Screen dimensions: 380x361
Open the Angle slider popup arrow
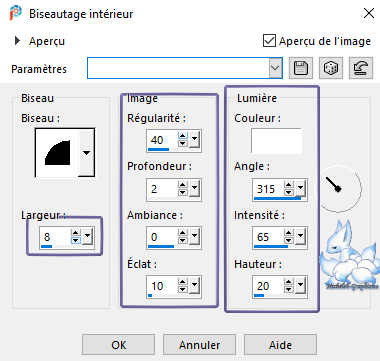click(x=300, y=189)
